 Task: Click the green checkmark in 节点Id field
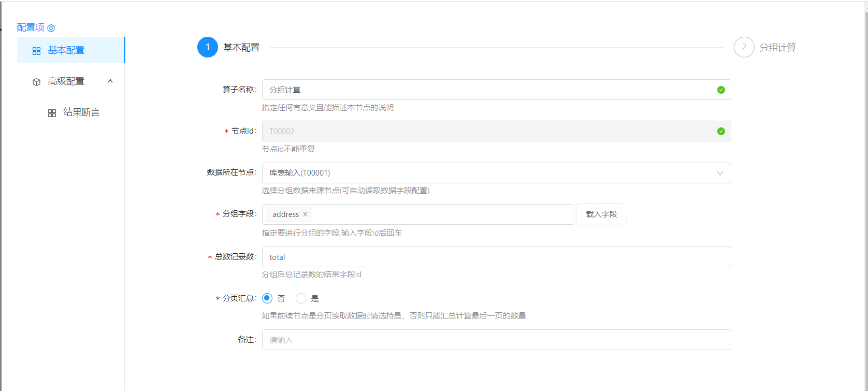coord(721,132)
